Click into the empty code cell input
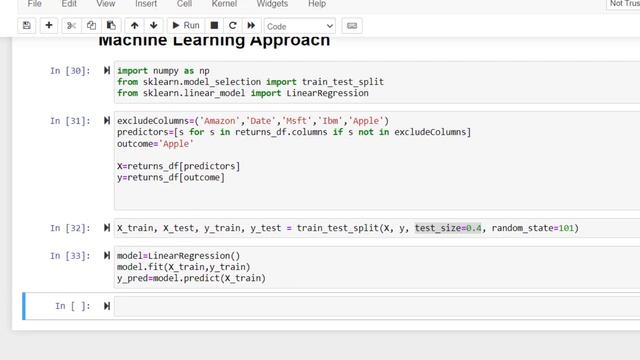This screenshot has width=640, height=360. [377, 306]
